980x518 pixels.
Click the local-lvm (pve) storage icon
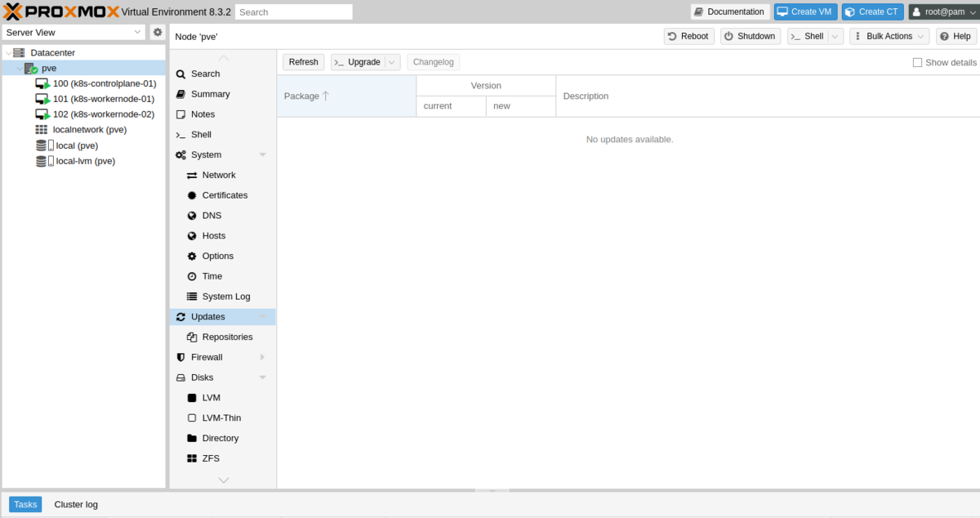(x=45, y=161)
